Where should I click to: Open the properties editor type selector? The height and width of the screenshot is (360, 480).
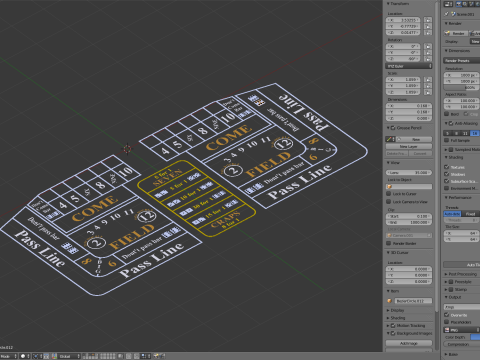448,4
